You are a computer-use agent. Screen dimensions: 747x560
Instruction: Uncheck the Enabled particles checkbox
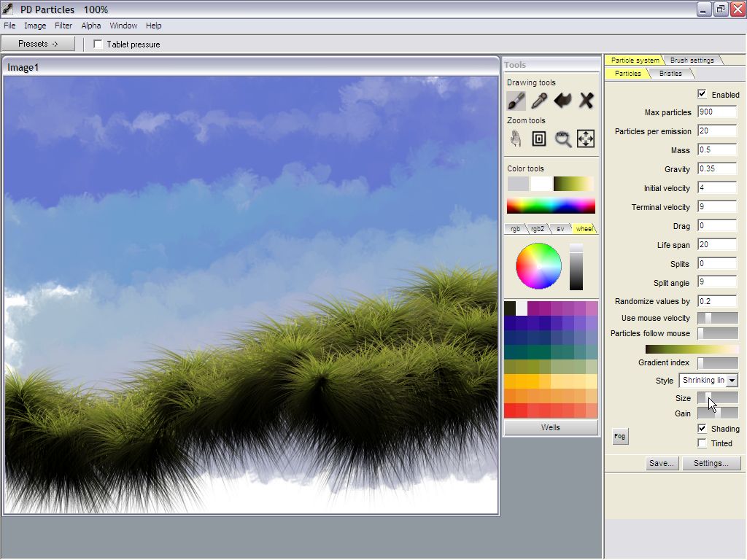702,94
